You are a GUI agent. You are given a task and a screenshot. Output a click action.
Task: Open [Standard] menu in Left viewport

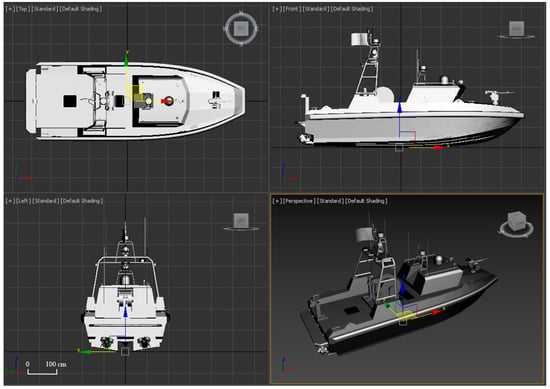46,201
